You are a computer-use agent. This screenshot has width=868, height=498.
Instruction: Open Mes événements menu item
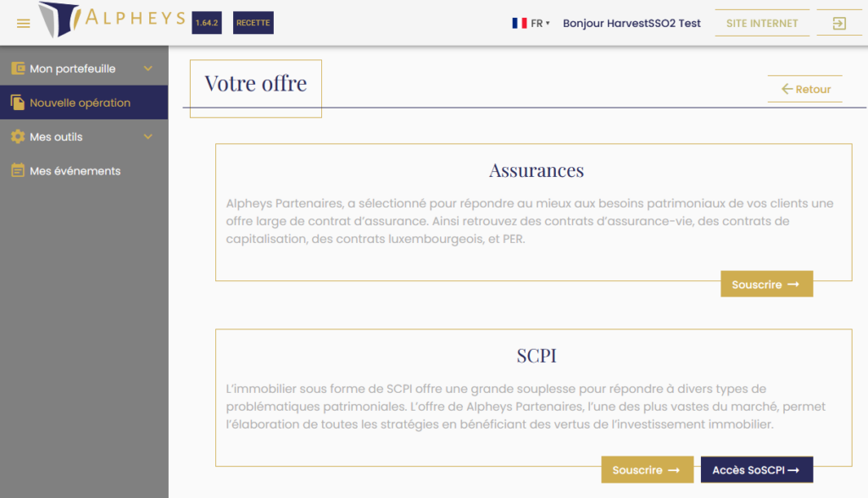(75, 170)
